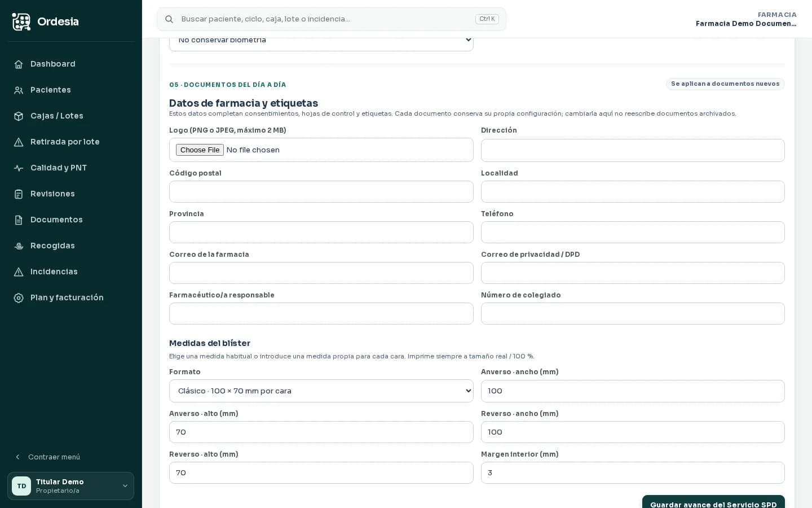
Task: Open the Dashboard section
Action: [x=71, y=64]
